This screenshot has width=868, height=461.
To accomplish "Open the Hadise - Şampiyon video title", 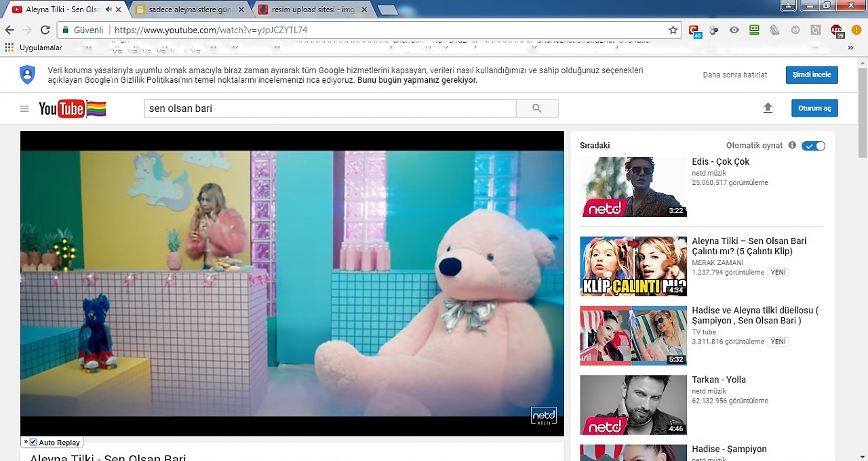I will point(729,449).
